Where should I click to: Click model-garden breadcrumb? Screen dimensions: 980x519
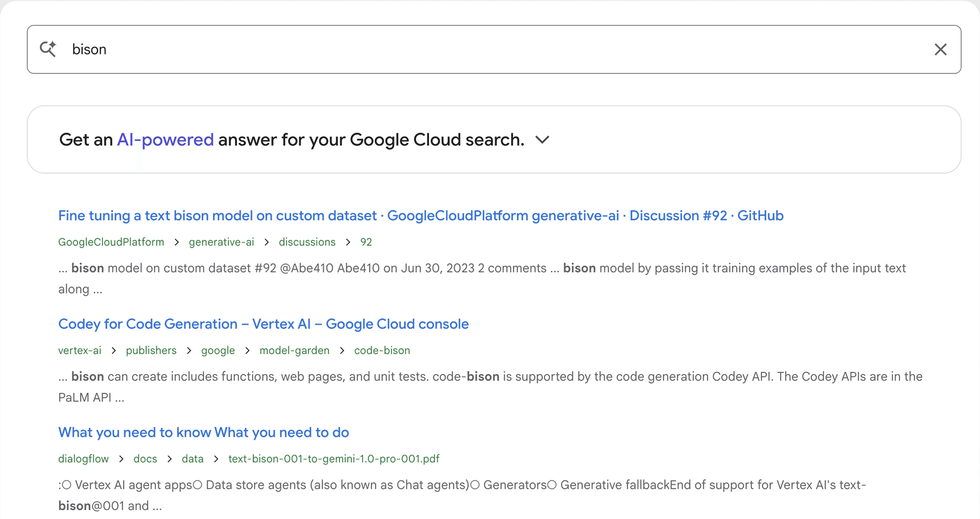click(x=294, y=350)
